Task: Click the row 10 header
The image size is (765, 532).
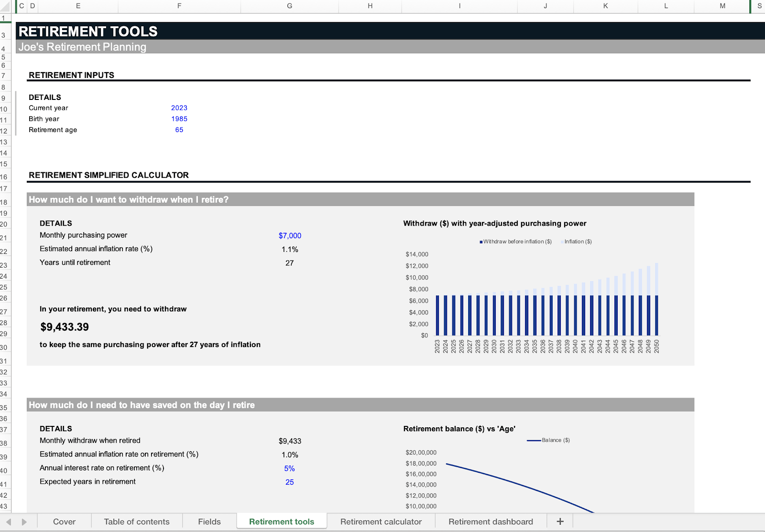Action: 4,109
